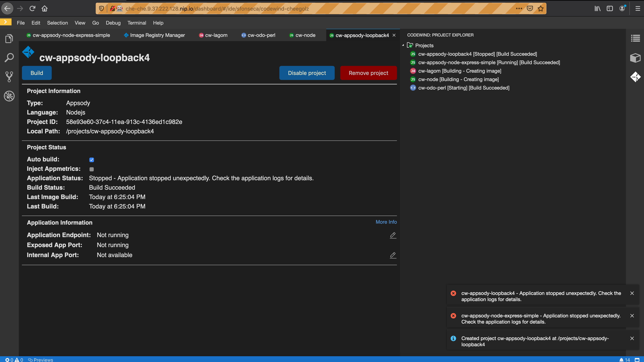
Task: Open the Codewind panel from right sidebar
Action: [x=635, y=77]
